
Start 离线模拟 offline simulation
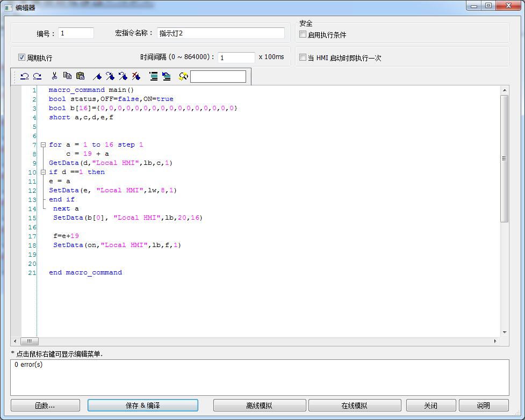pyautogui.click(x=260, y=405)
